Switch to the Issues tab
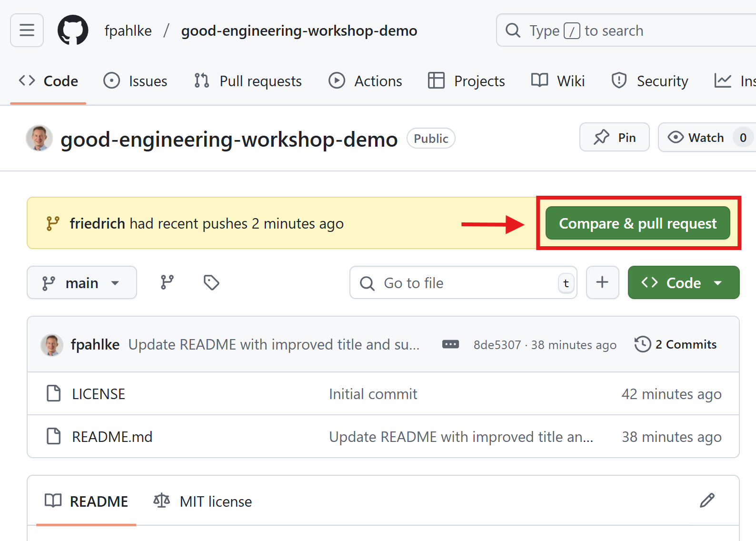The image size is (756, 541). point(136,81)
